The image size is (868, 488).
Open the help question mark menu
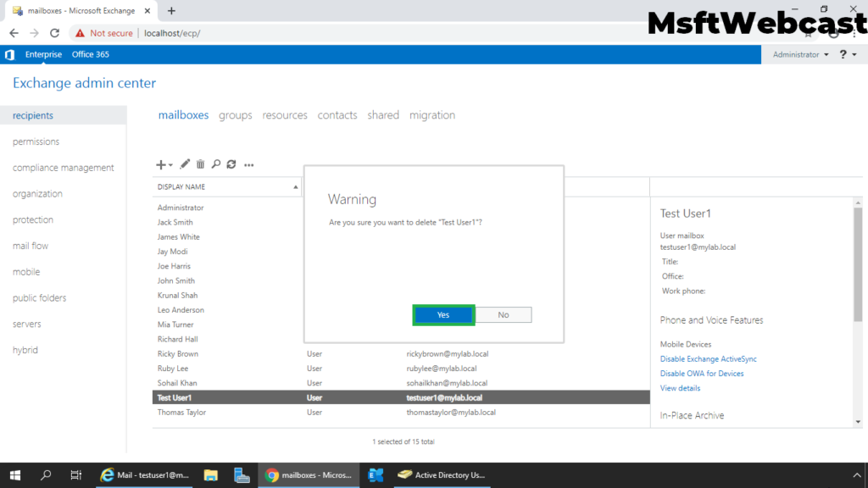pyautogui.click(x=848, y=54)
